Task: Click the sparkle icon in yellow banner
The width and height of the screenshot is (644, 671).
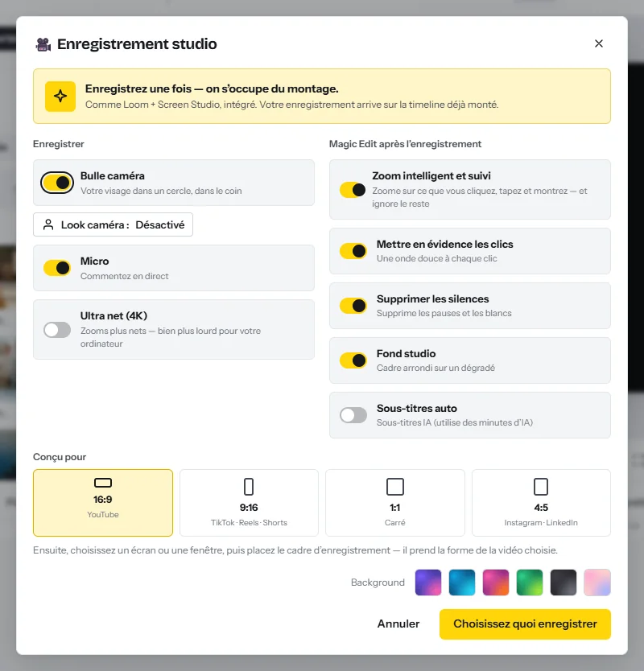Action: click(60, 97)
